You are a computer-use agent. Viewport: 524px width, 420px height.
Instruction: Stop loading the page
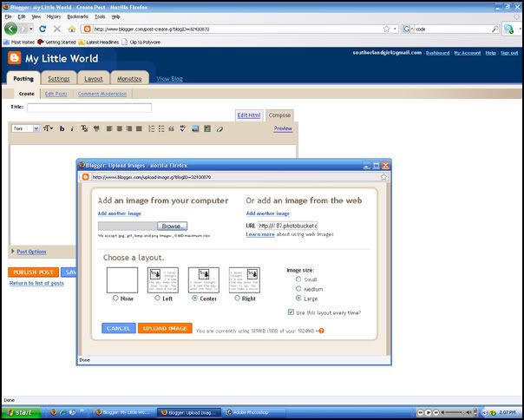[x=57, y=30]
